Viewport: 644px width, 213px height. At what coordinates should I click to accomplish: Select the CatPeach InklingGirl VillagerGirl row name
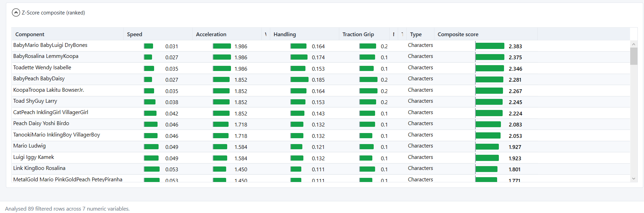pyautogui.click(x=51, y=112)
